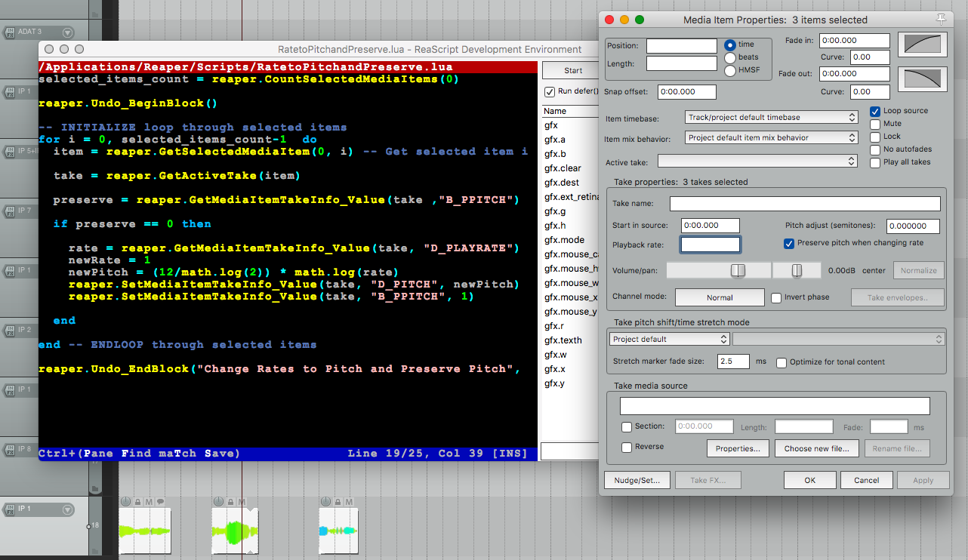Open the Item timebase dropdown
The image size is (968, 560).
pyautogui.click(x=771, y=117)
